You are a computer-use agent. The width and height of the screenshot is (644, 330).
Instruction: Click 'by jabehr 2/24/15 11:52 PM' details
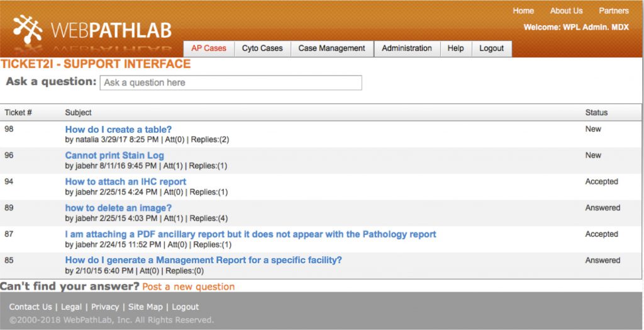pyautogui.click(x=113, y=245)
